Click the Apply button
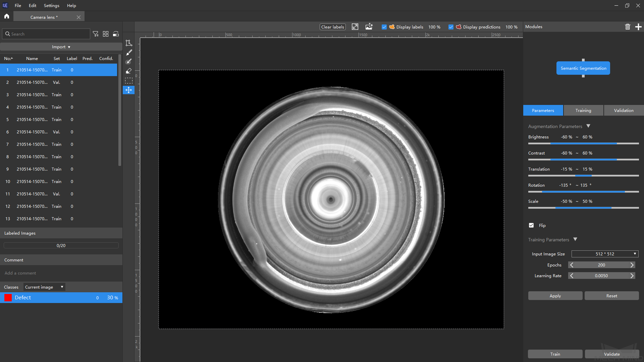Viewport: 644px width, 362px height. pos(555,296)
